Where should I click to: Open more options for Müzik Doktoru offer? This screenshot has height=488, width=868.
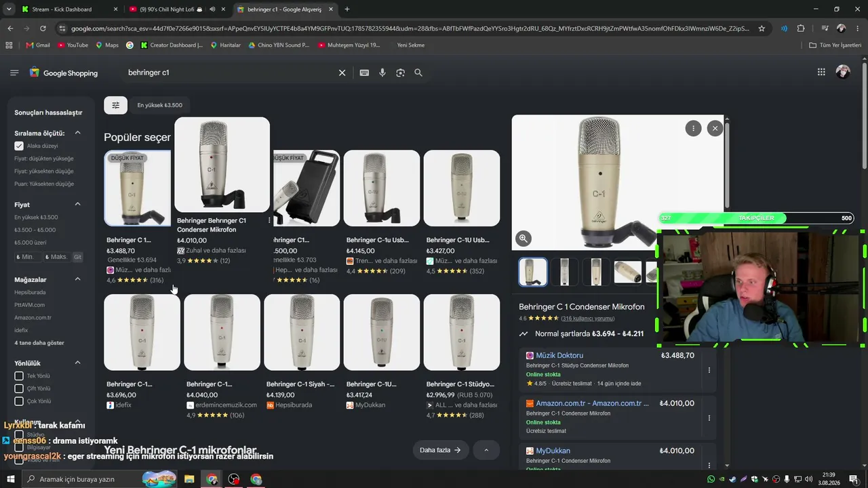click(x=709, y=370)
